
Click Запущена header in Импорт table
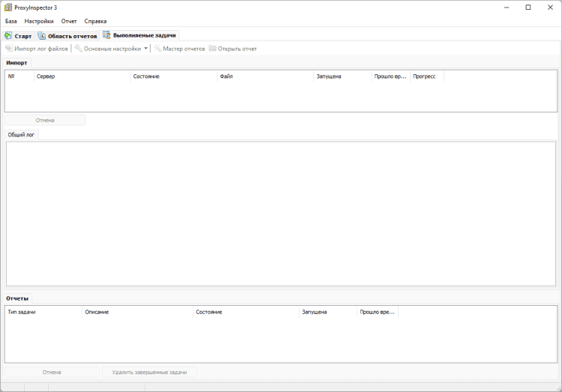342,76
